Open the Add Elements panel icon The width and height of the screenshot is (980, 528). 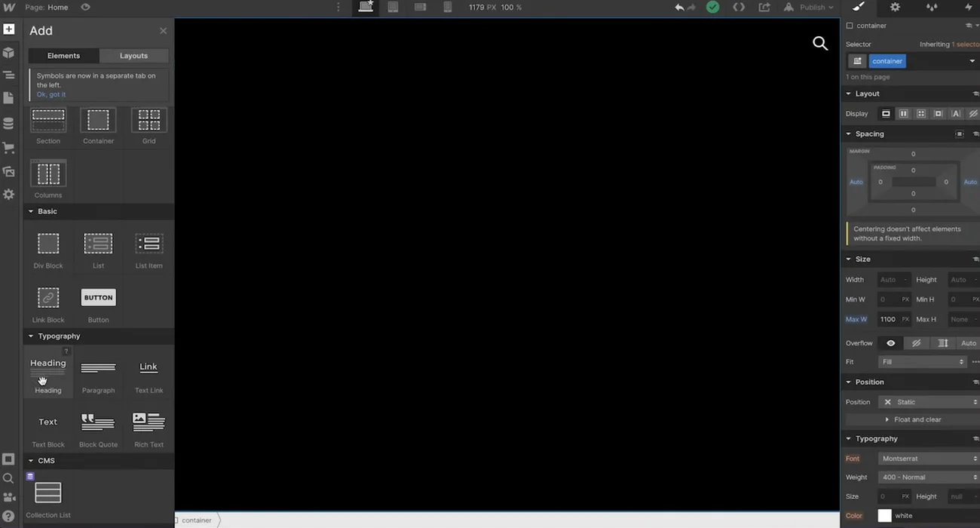pos(9,29)
